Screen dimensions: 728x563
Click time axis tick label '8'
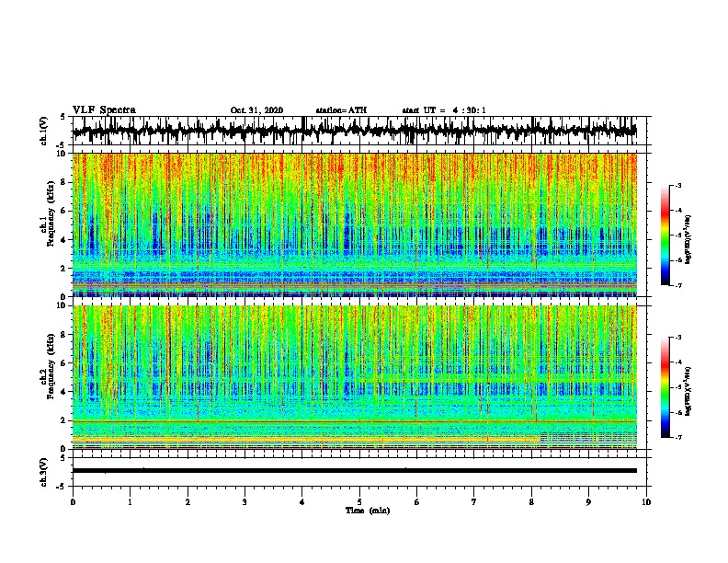[531, 502]
